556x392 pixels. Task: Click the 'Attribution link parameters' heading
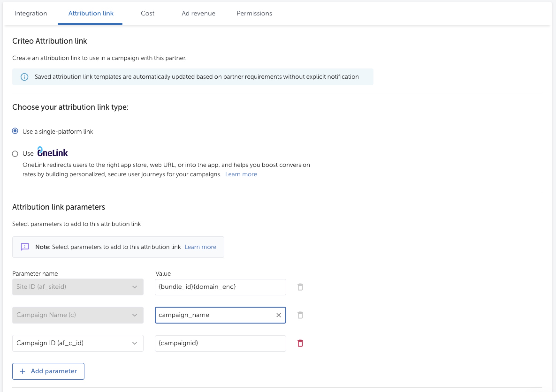pyautogui.click(x=59, y=207)
